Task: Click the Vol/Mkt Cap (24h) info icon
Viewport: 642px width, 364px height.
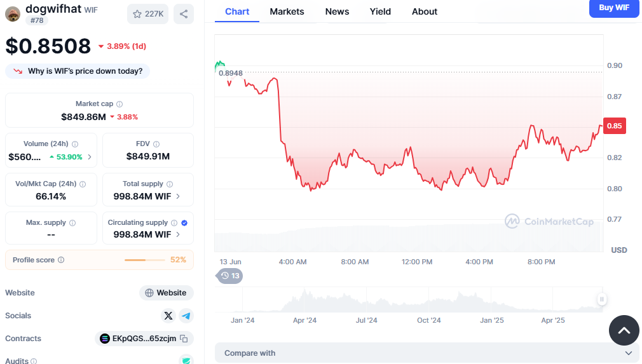Action: click(83, 184)
